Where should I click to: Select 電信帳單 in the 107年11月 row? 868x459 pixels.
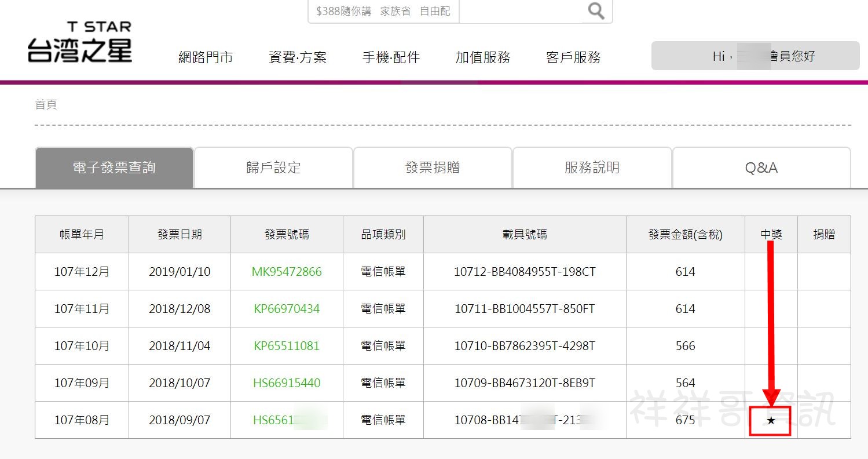[x=383, y=309]
